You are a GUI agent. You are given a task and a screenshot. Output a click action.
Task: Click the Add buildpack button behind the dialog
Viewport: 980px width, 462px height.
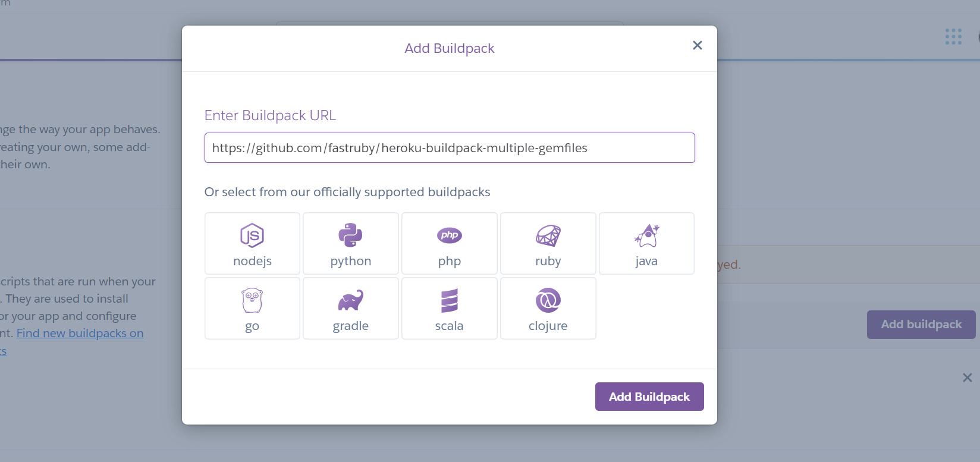pyautogui.click(x=921, y=325)
